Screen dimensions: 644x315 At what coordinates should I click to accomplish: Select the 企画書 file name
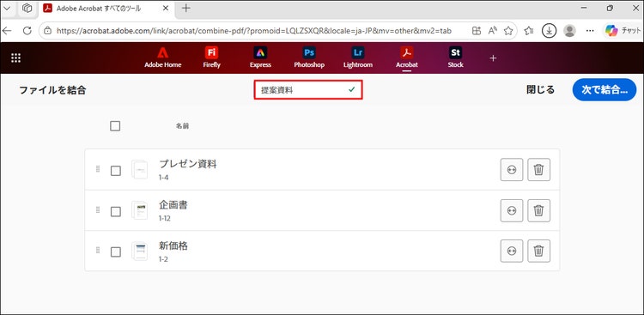[173, 205]
